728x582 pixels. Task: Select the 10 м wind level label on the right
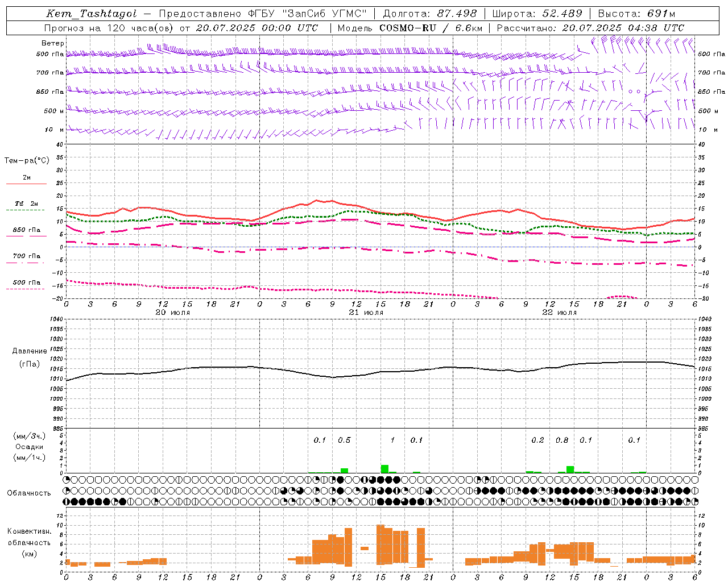(x=708, y=130)
